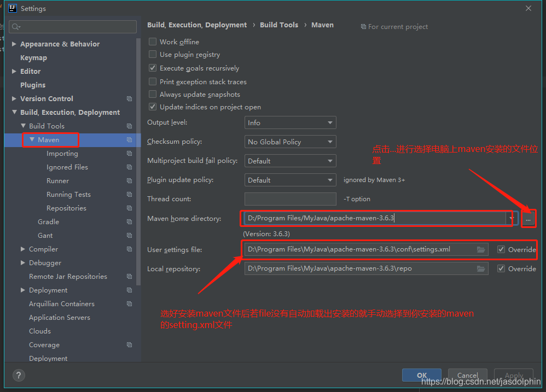The width and height of the screenshot is (546, 392).
Task: Collapse Build, Execution, Deployment section
Action: coord(14,112)
